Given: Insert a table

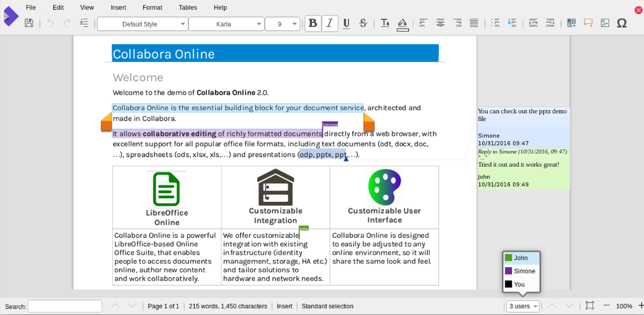Looking at the screenshot, I should click(571, 23).
